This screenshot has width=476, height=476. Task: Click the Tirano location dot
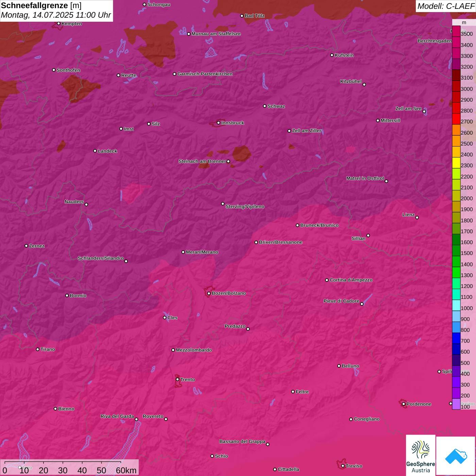pyautogui.click(x=38, y=349)
